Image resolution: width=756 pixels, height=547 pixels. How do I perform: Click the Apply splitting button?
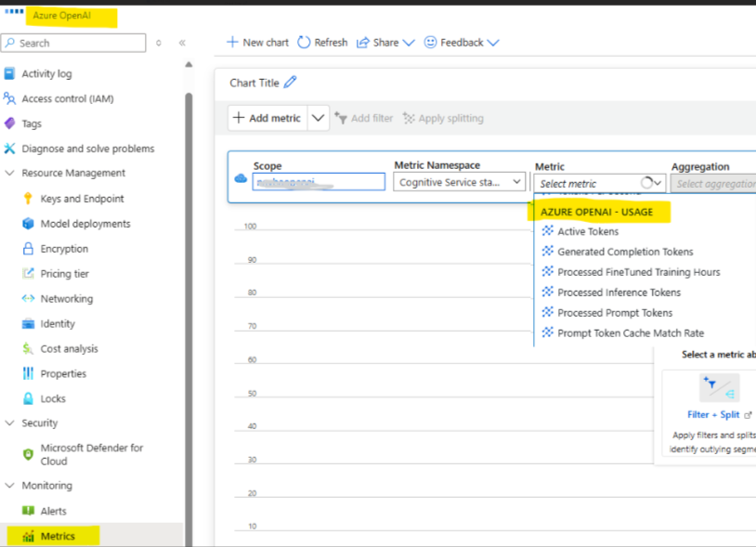(444, 118)
